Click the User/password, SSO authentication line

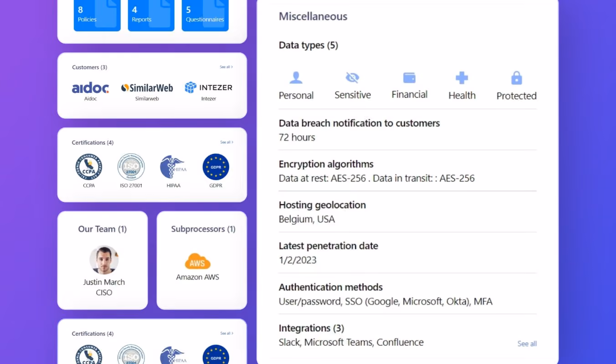click(385, 301)
